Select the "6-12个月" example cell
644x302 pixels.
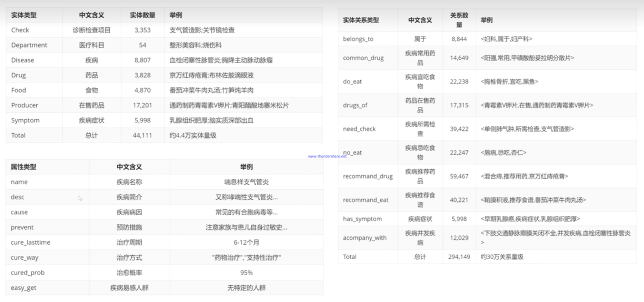tap(246, 242)
